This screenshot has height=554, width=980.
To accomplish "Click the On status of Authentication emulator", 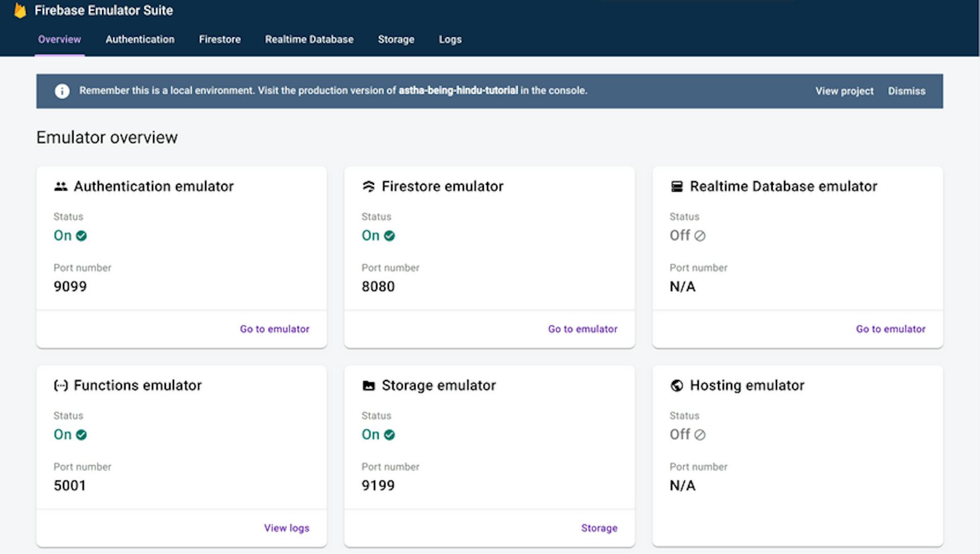I will [62, 235].
